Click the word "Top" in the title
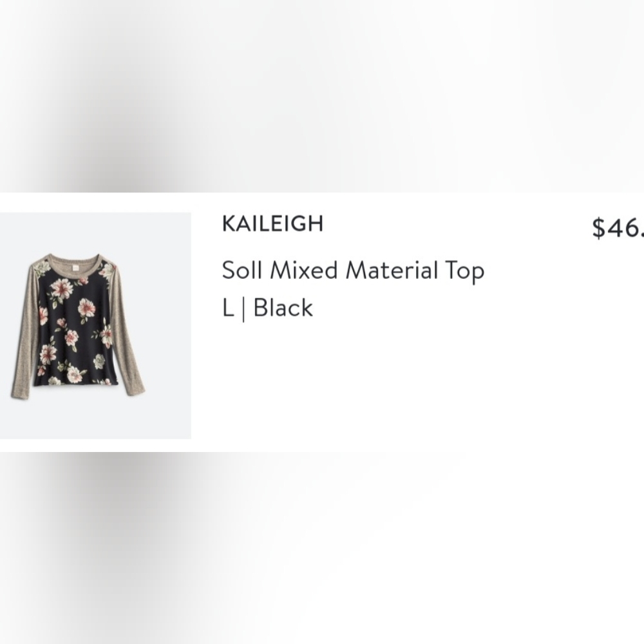This screenshot has width=644, height=644. (x=462, y=270)
